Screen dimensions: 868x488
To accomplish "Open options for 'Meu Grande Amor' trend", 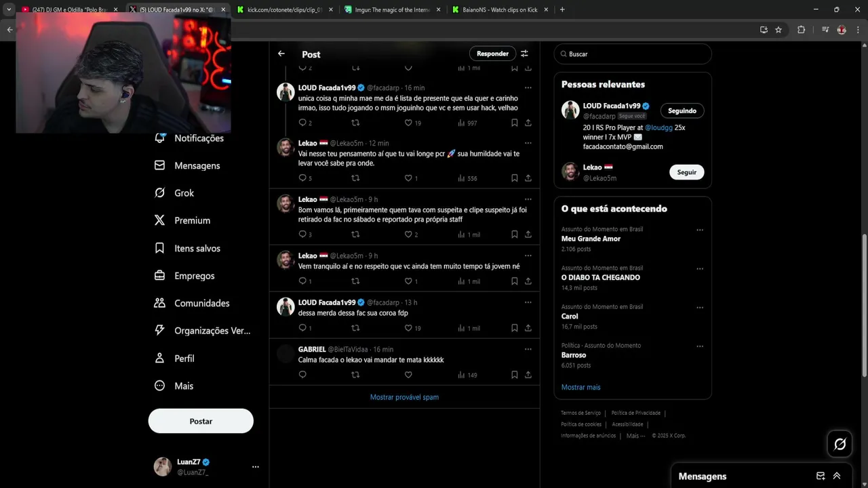I will [700, 230].
